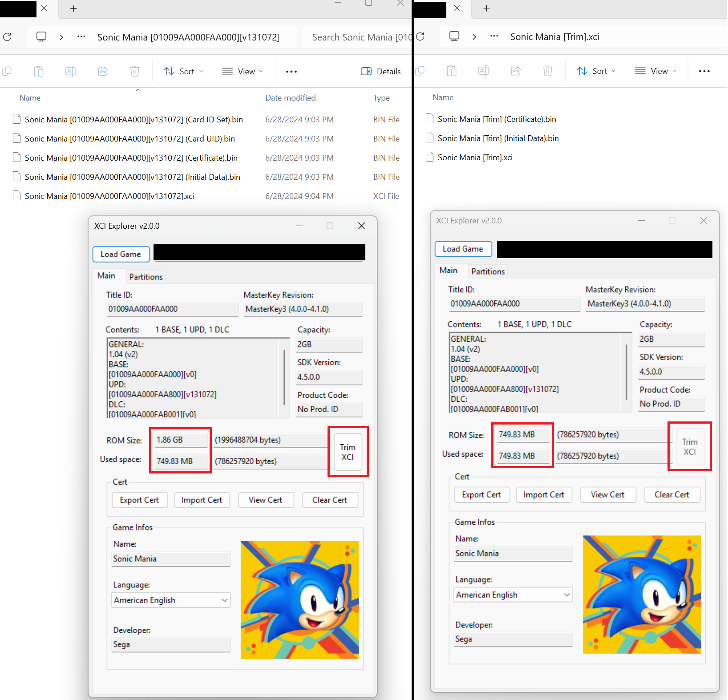The width and height of the screenshot is (728, 700).
Task: Click the Delete trash icon in left window toolbar
Action: [x=135, y=71]
